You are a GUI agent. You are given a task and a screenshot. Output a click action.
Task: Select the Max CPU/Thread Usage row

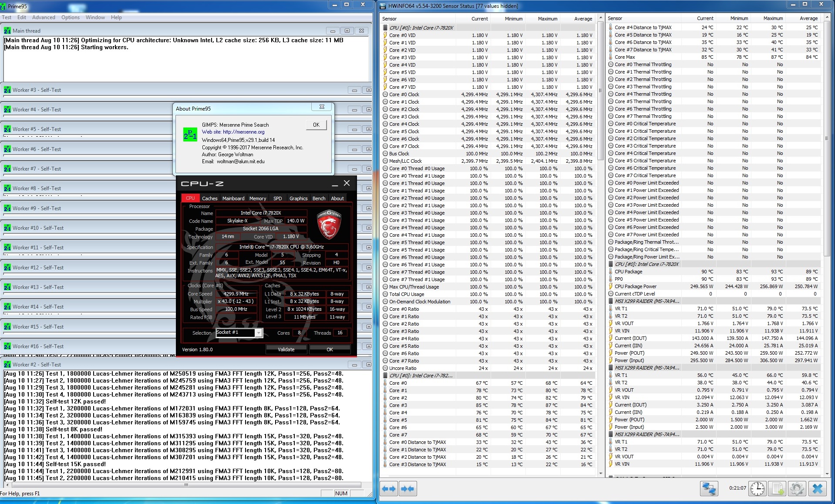pyautogui.click(x=488, y=287)
